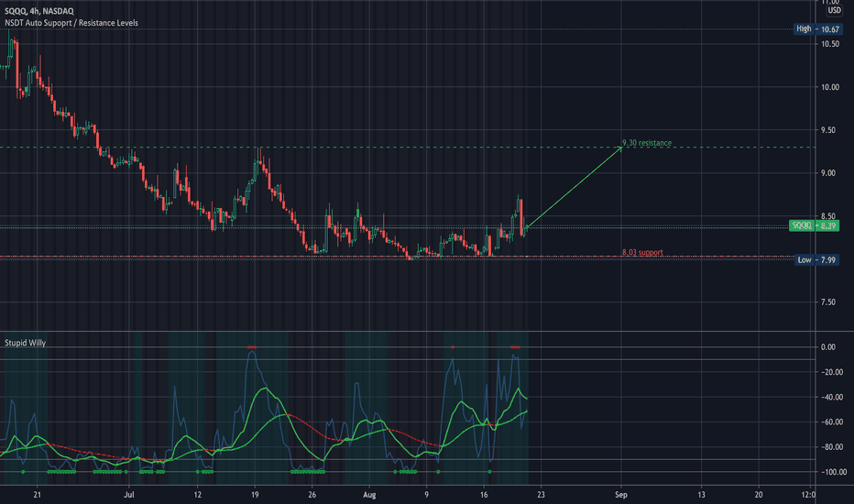Click the -100.00 indicator axis value
854x504 pixels.
point(833,473)
